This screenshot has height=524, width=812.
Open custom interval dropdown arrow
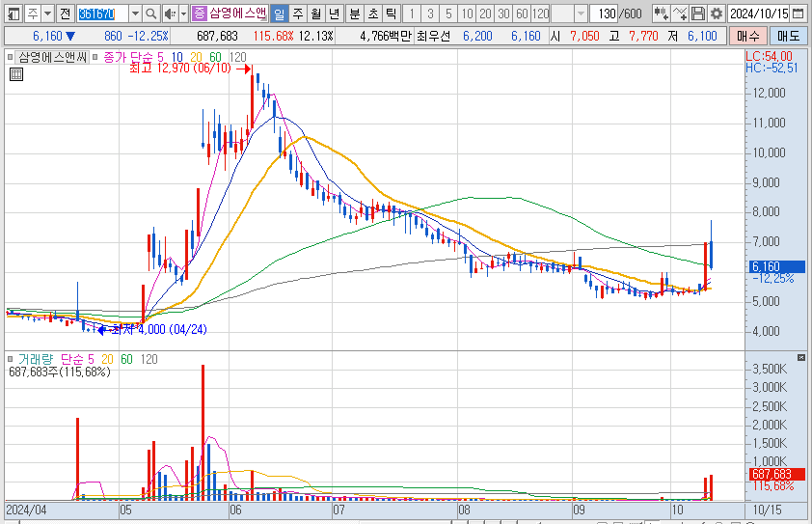582,14
